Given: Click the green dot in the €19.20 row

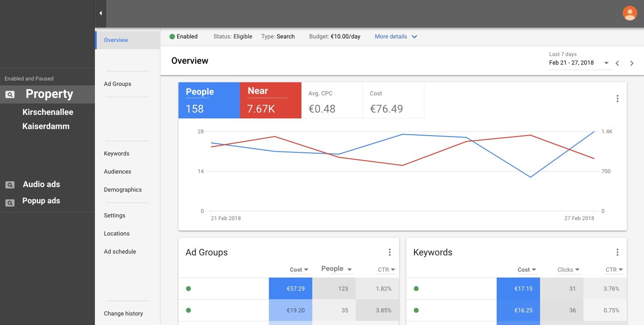Looking at the screenshot, I should pyautogui.click(x=188, y=310).
